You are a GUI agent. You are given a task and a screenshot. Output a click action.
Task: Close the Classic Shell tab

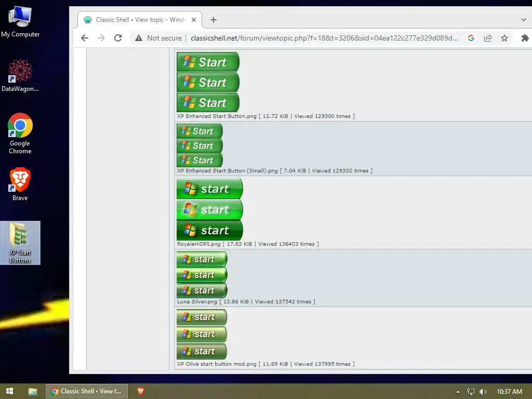click(x=194, y=20)
